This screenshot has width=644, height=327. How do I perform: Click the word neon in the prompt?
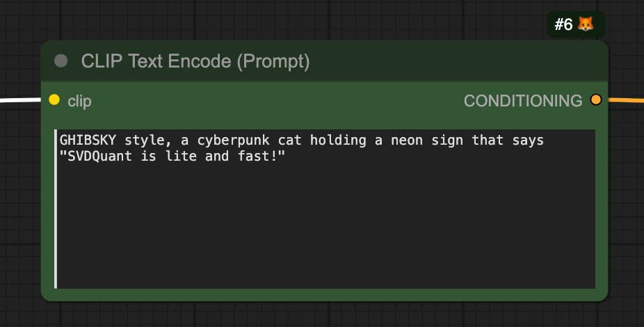pos(407,141)
